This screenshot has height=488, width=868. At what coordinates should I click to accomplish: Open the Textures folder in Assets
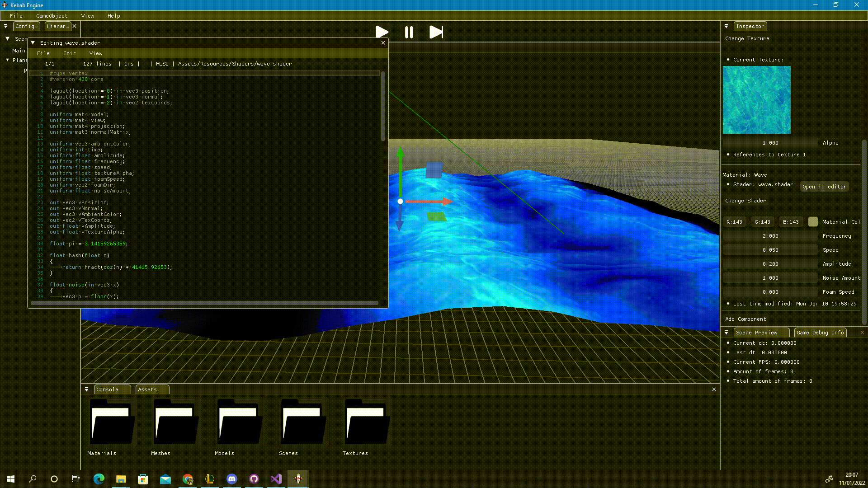point(367,422)
